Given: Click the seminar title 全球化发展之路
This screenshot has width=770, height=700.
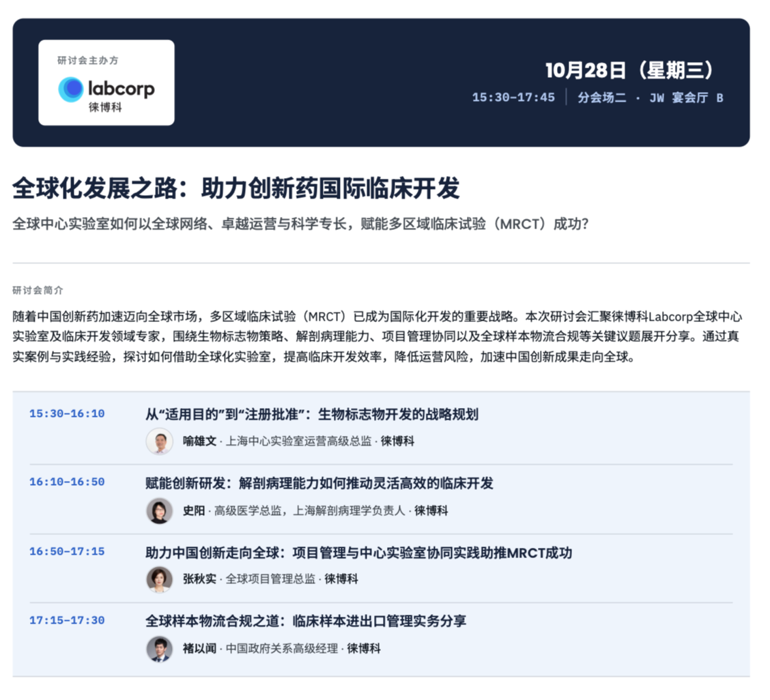Looking at the screenshot, I should [x=236, y=188].
